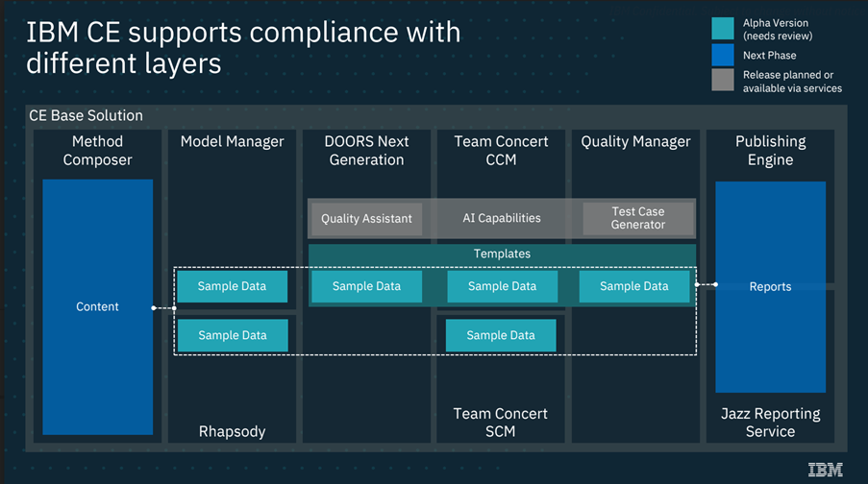Click the 'Quality Assistant' box
The image size is (868, 484).
click(x=366, y=219)
